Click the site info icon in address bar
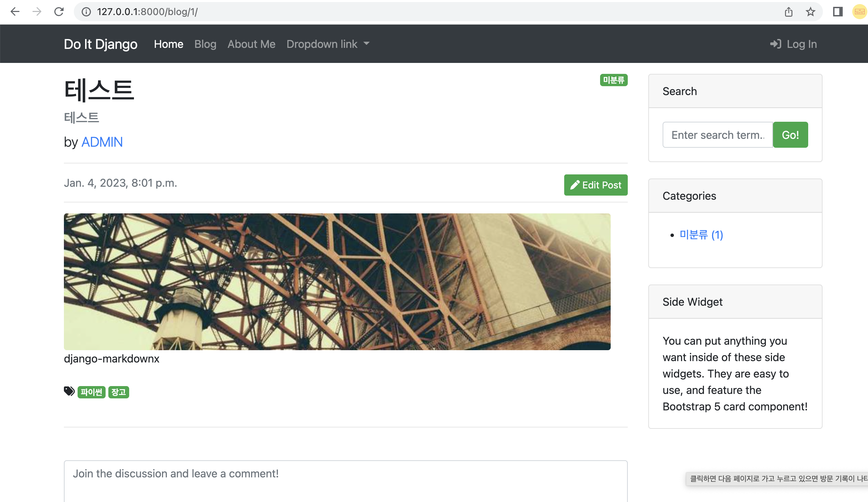 [x=86, y=12]
